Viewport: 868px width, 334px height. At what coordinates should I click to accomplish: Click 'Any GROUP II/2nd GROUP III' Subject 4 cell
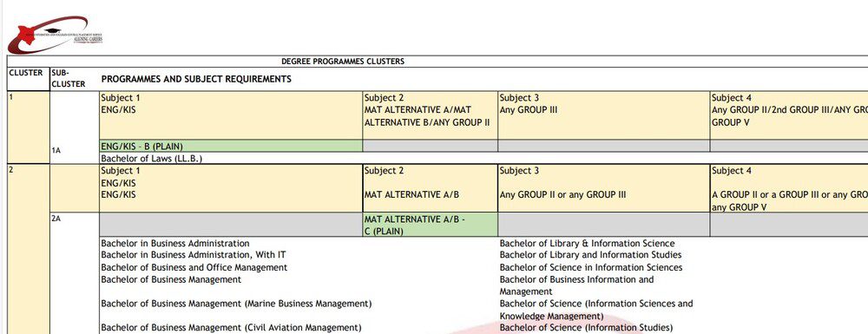point(789,115)
